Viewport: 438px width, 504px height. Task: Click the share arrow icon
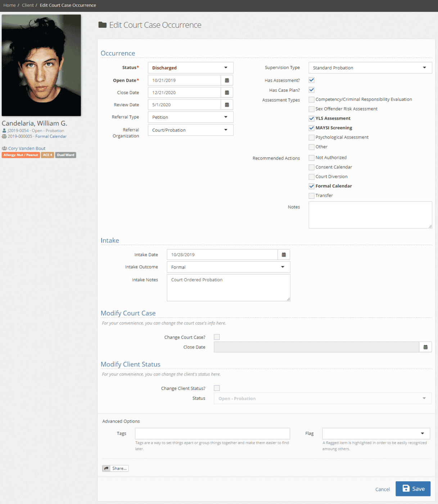(x=106, y=468)
